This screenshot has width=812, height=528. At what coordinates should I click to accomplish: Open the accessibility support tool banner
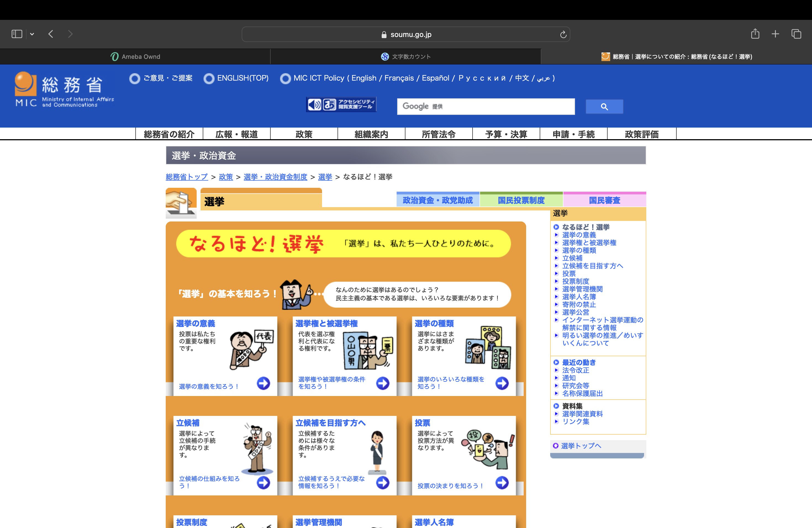pos(341,104)
